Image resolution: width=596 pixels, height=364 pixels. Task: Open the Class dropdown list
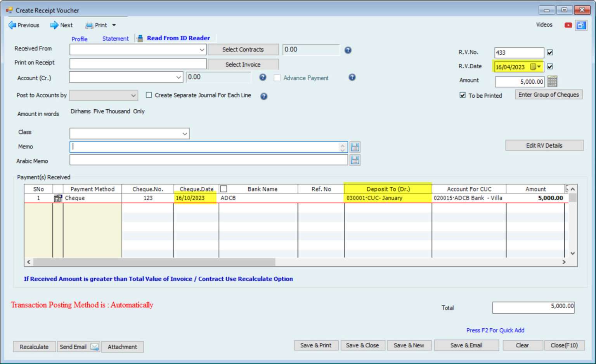point(185,134)
